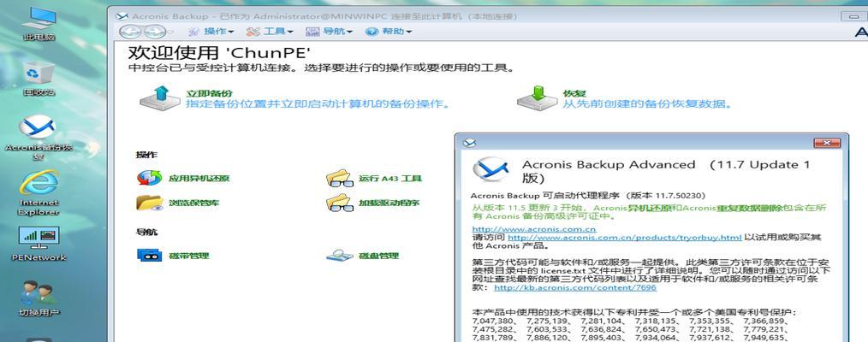This screenshot has height=342, width=868.
Task: Click the 恢复 restore icon
Action: point(537,97)
